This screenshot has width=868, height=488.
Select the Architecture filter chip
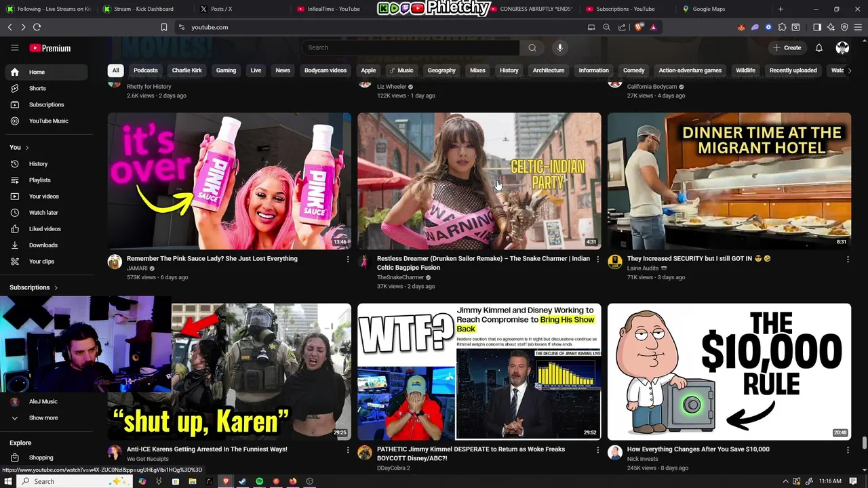(549, 70)
